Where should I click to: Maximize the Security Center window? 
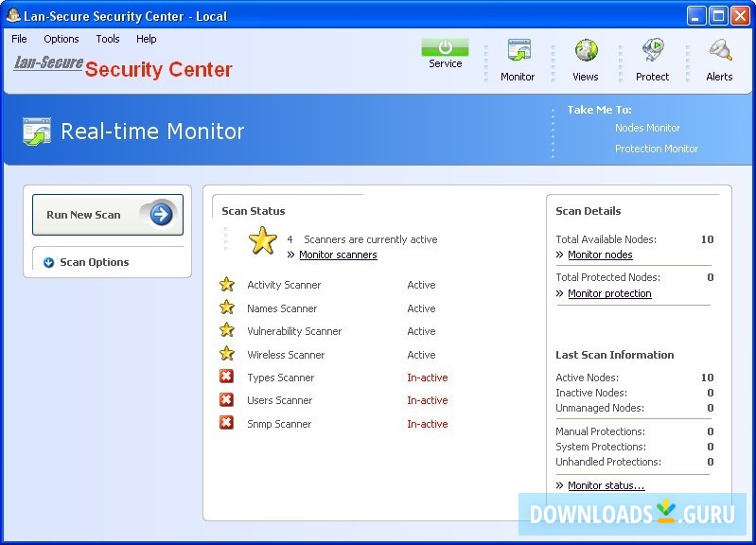[x=718, y=16]
